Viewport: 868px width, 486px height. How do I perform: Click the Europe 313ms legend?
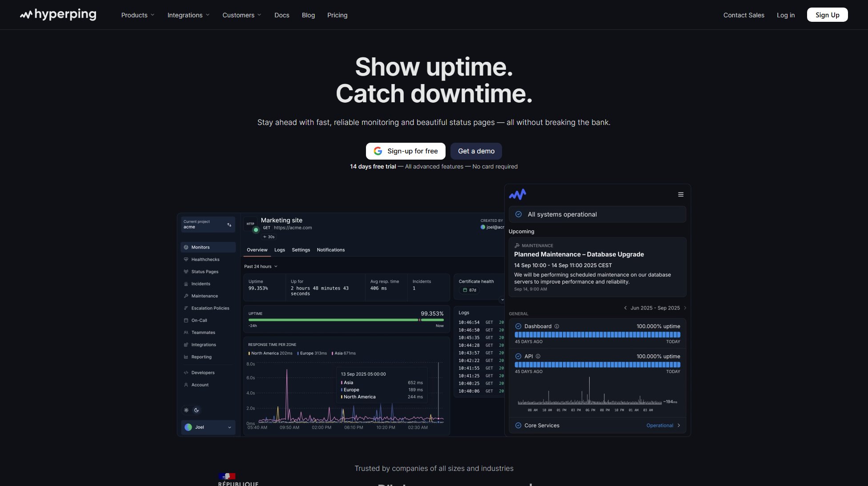[312, 353]
